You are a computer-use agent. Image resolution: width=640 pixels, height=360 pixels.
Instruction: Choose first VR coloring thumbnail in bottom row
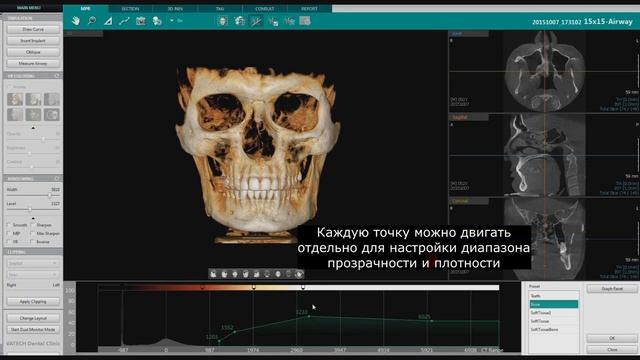15,115
